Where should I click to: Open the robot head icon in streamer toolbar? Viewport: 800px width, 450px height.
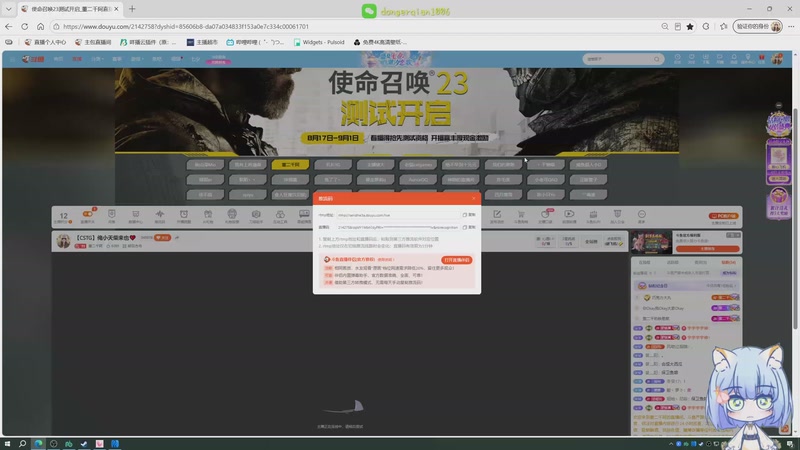[232, 216]
